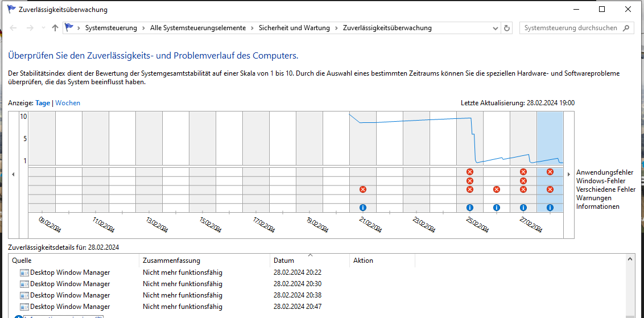The height and width of the screenshot is (318, 644).
Task: Click the Verschiedene Fehler icon on 25.02.2024
Action: (x=470, y=189)
